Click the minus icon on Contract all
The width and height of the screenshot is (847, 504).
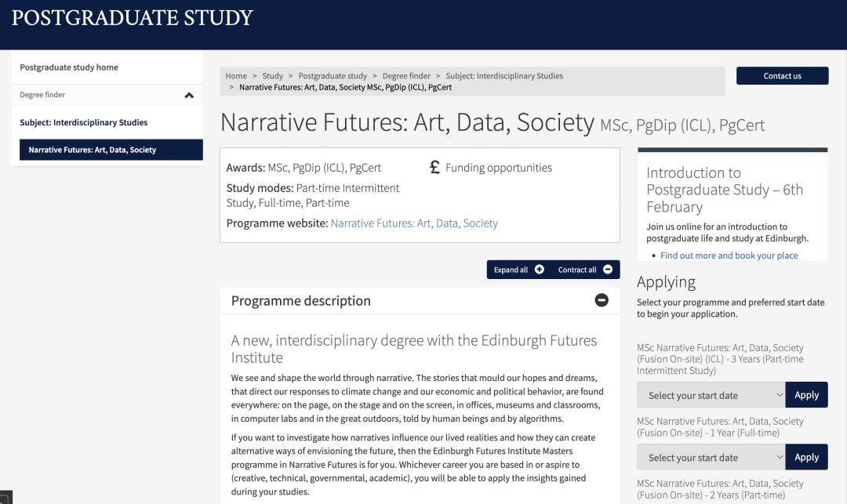pyautogui.click(x=607, y=270)
